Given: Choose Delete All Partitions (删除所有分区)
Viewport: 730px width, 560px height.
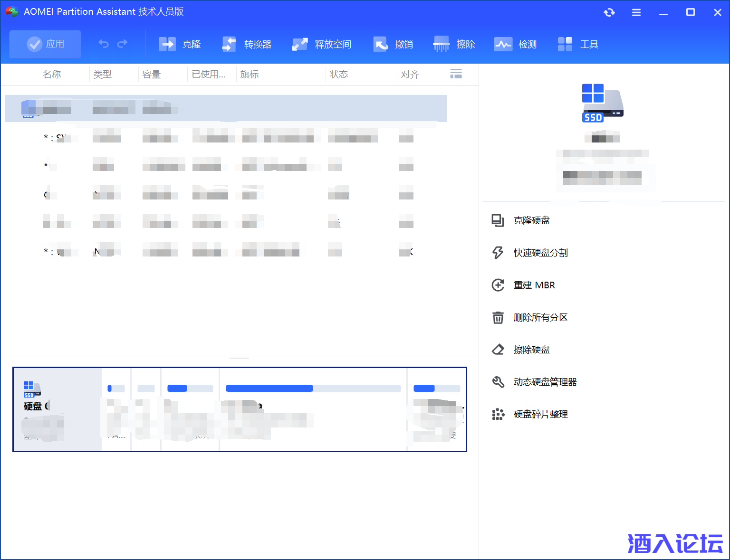Looking at the screenshot, I should coord(540,317).
